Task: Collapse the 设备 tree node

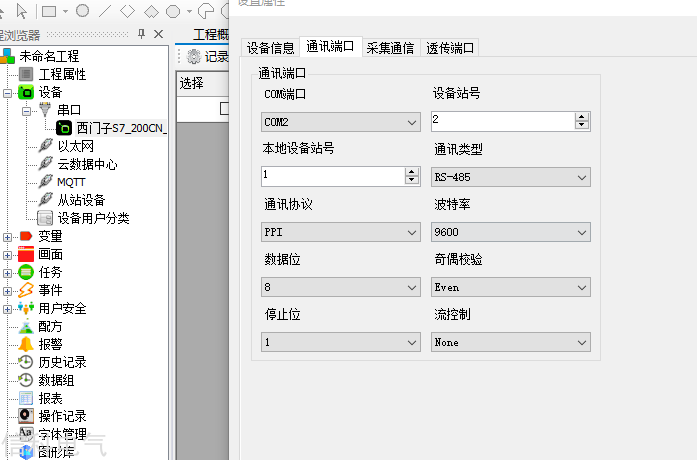Action: (x=7, y=93)
